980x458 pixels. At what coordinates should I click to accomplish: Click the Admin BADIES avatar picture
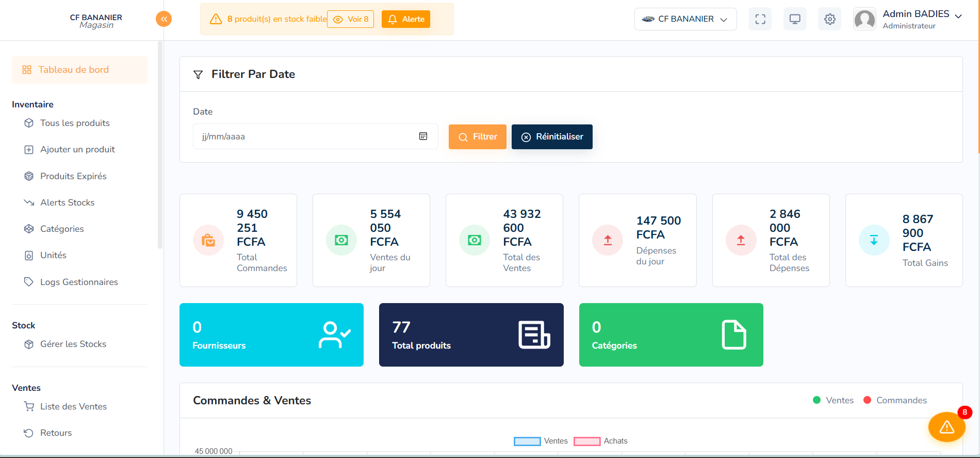pos(864,19)
